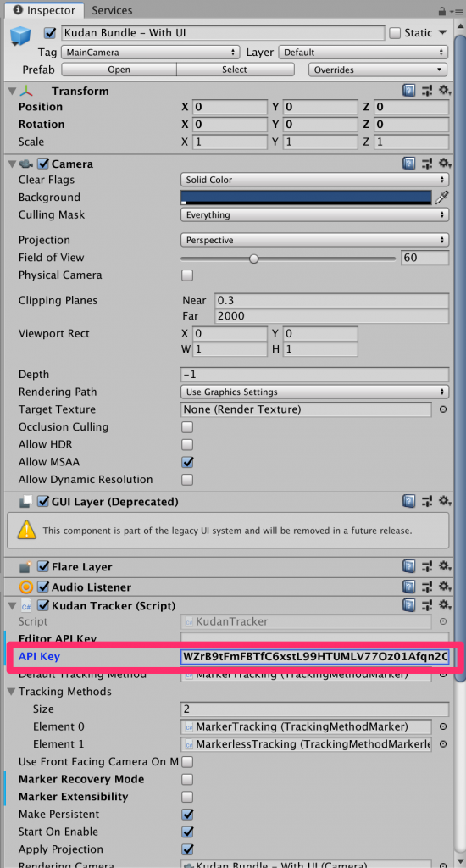The image size is (466, 868).
Task: Open the Rendering Path dropdown
Action: click(x=315, y=392)
